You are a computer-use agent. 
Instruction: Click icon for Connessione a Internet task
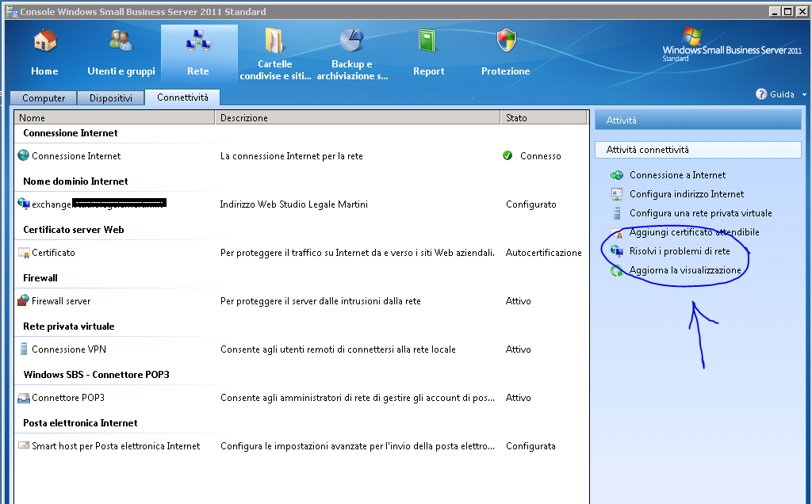coord(617,175)
